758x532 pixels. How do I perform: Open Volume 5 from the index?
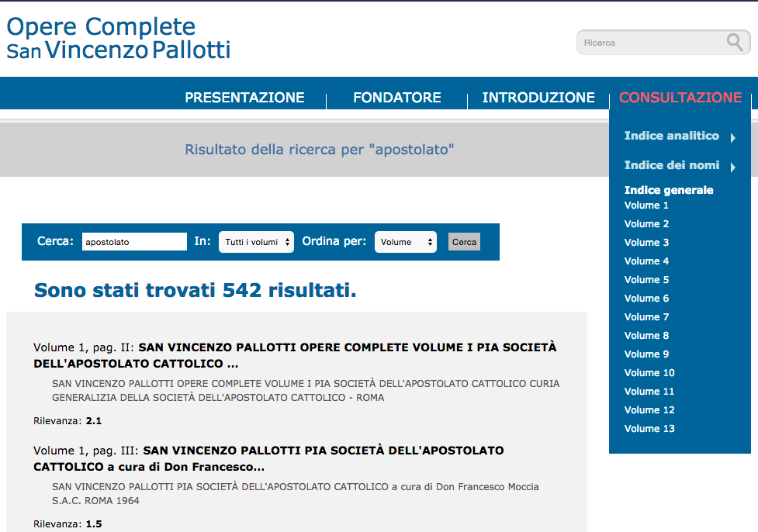[646, 280]
